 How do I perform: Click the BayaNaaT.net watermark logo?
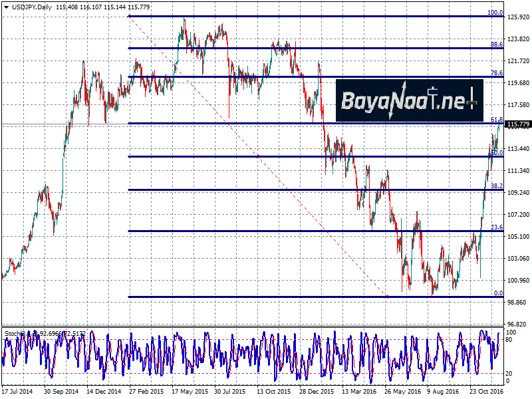pos(408,101)
